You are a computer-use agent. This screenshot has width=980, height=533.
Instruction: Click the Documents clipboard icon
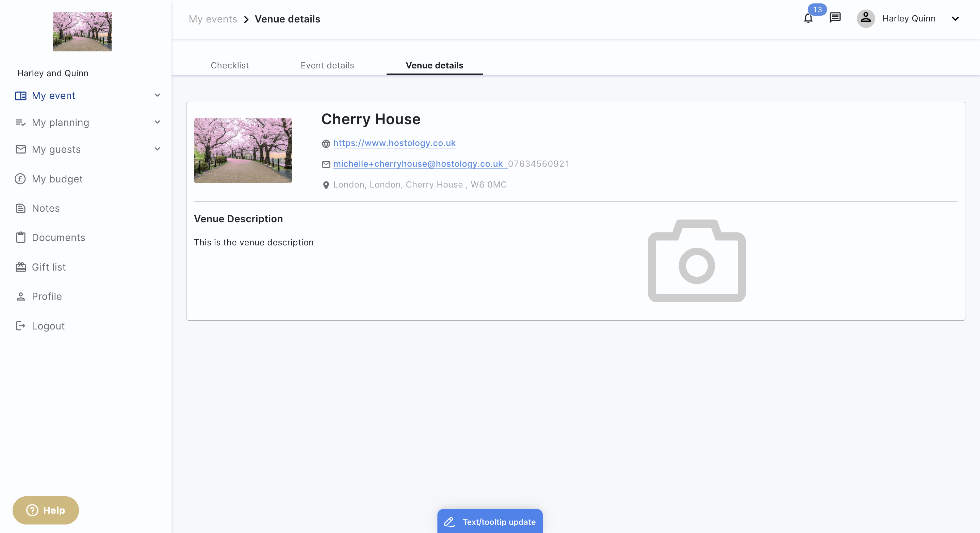pyautogui.click(x=20, y=237)
